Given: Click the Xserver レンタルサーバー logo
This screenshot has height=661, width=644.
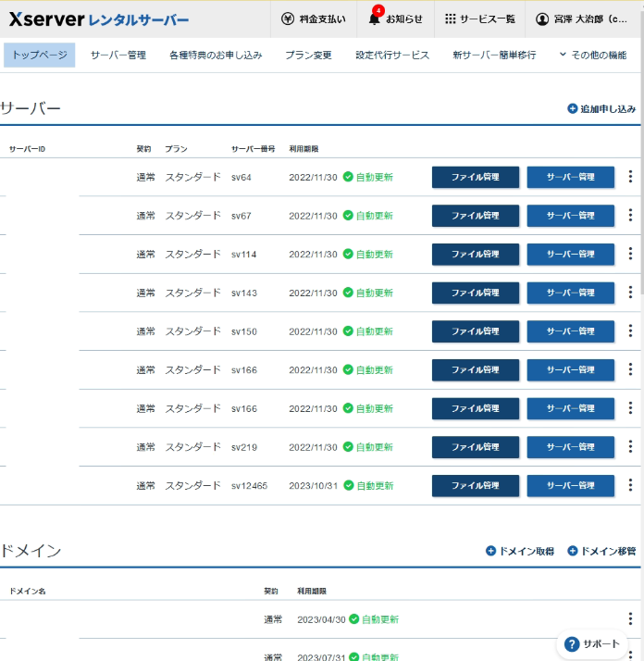Looking at the screenshot, I should click(99, 19).
